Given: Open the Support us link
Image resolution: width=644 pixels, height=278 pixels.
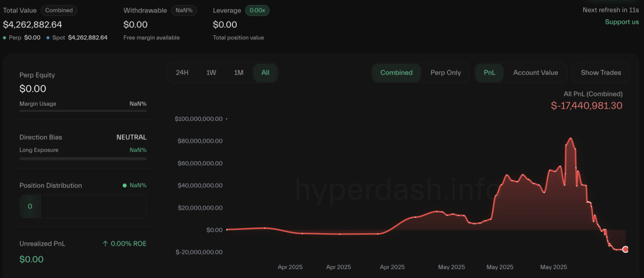Looking at the screenshot, I should pyautogui.click(x=622, y=22).
